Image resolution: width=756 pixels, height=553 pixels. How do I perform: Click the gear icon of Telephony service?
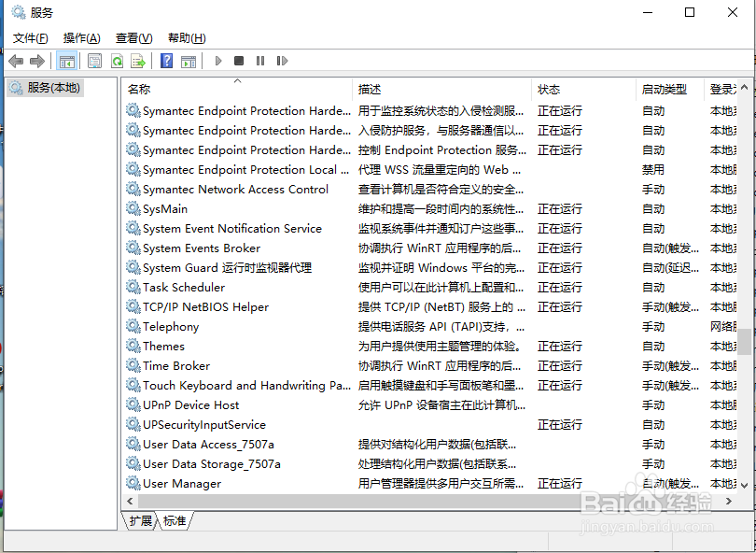[133, 326]
